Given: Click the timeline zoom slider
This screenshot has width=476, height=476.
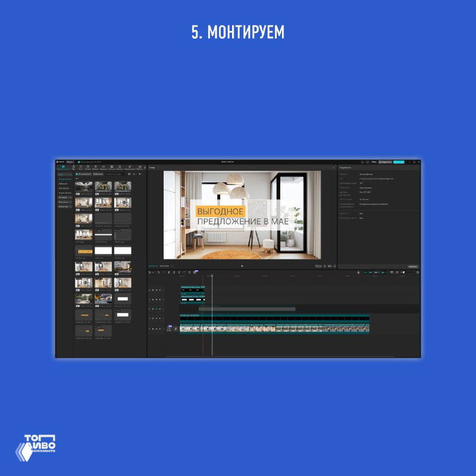Looking at the screenshot, I should 404,273.
